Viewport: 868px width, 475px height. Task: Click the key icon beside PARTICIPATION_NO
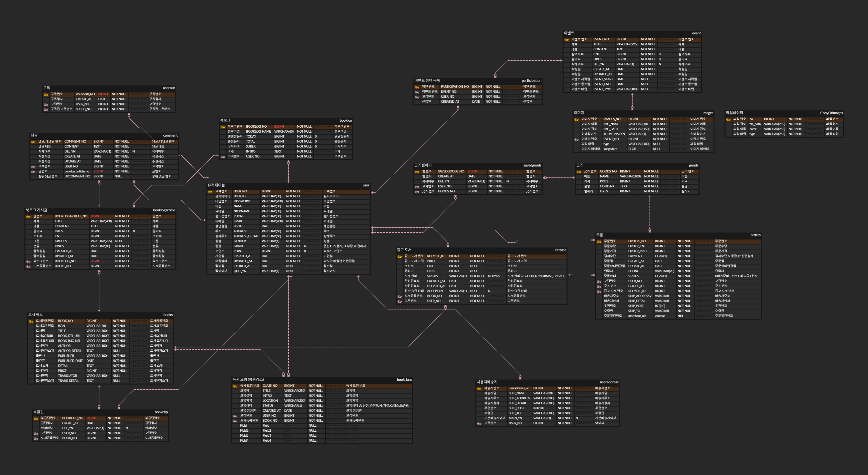[417, 87]
